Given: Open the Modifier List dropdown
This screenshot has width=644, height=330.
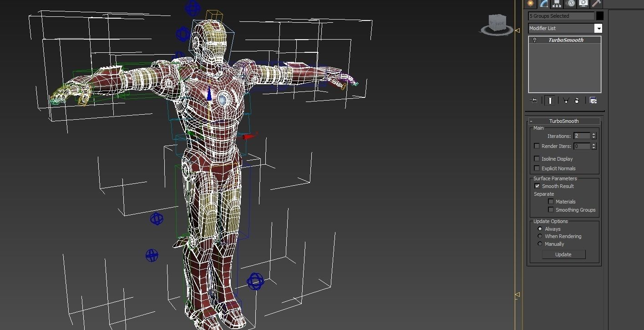Looking at the screenshot, I should pyautogui.click(x=598, y=28).
